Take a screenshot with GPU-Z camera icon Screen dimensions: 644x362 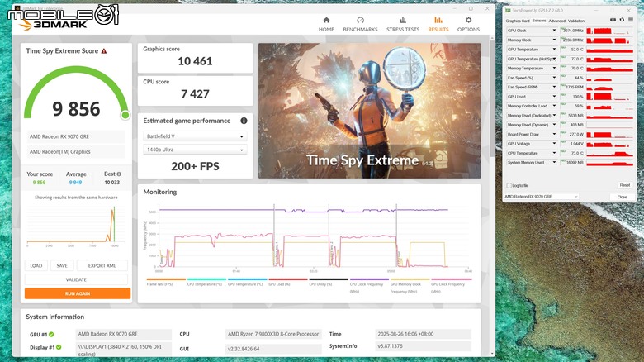pyautogui.click(x=613, y=20)
